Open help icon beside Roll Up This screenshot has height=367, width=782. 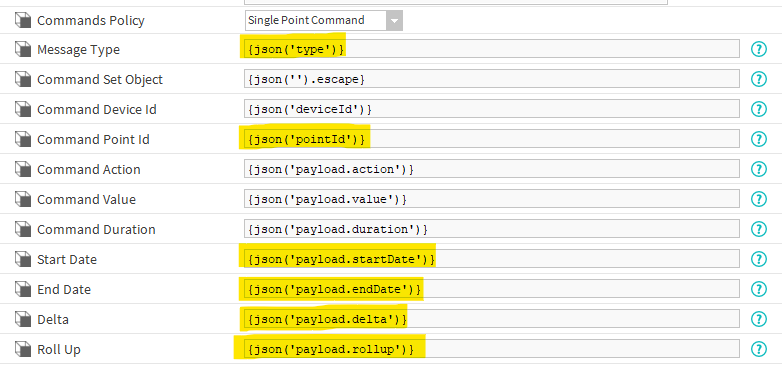point(759,349)
